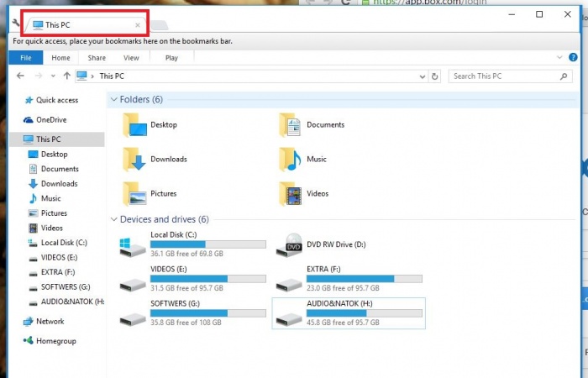
Task: Select Local Disk (C:) in navigation pane
Action: (58, 243)
